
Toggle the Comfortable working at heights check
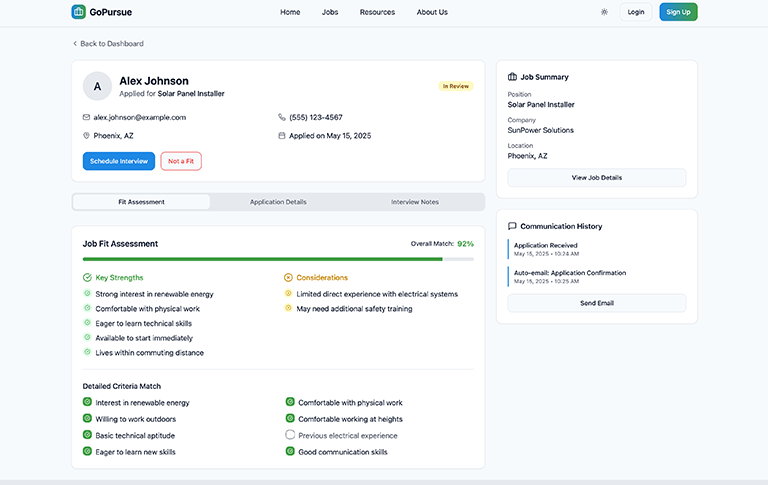[x=290, y=418]
